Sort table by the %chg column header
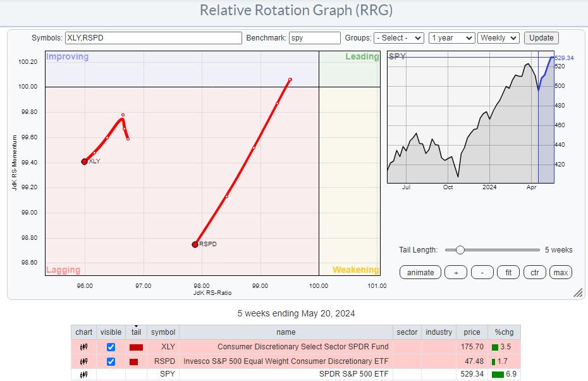The image size is (588, 381). click(x=505, y=332)
